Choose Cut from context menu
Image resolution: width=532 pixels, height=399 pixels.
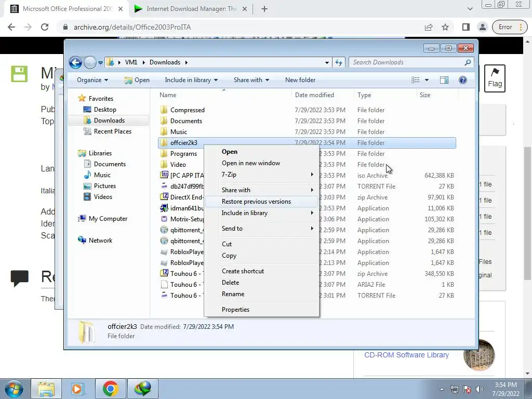point(262,244)
